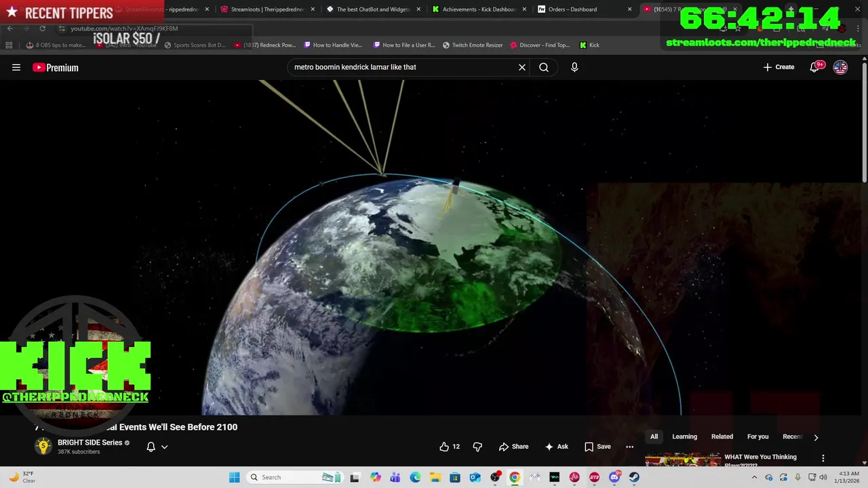This screenshot has height=488, width=868.
Task: Open File Explorer on the taskbar
Action: [435, 477]
